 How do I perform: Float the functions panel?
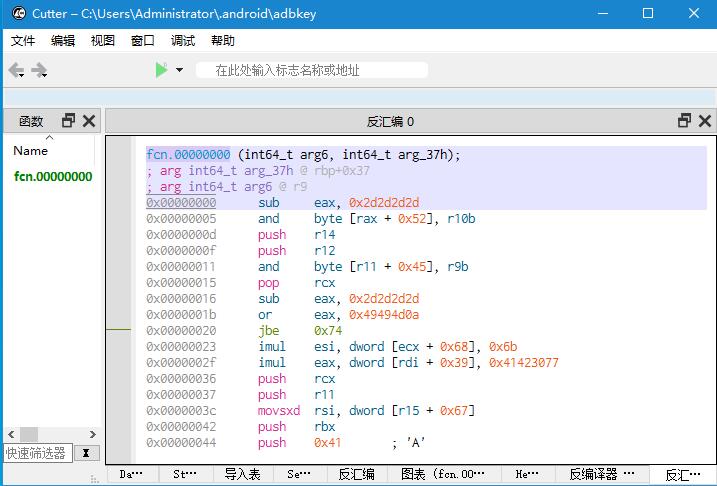[x=68, y=121]
